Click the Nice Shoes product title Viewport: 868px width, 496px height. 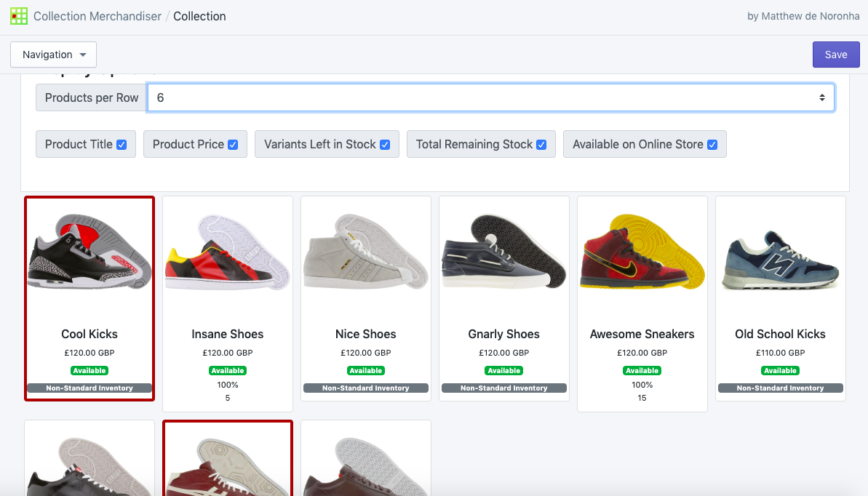[366, 334]
